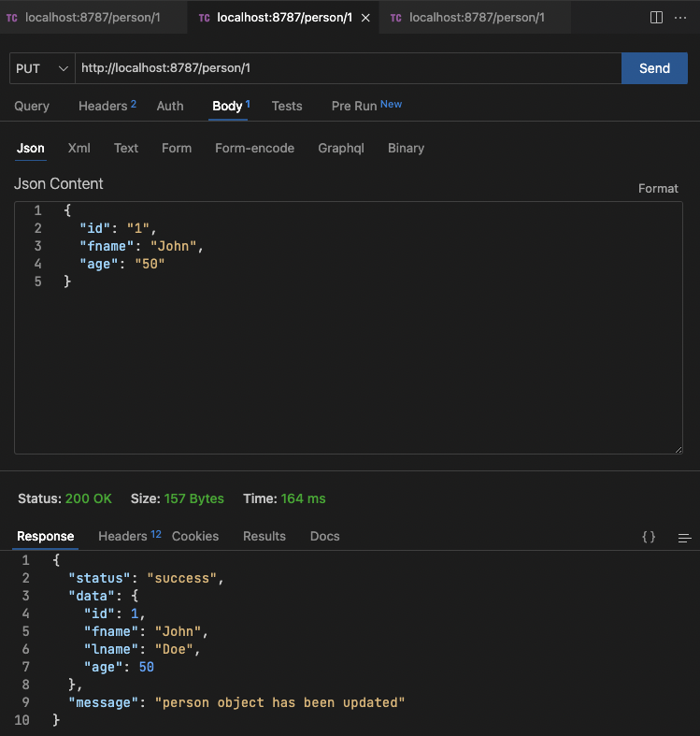Screen dimensions: 700x736
Task: Click the split editor icon
Action: pyautogui.click(x=656, y=18)
